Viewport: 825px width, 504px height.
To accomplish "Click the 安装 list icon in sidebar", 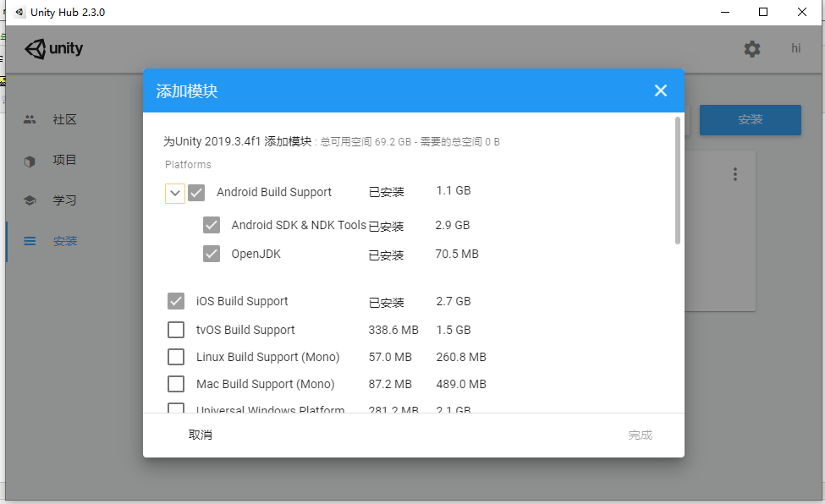I will [x=30, y=241].
